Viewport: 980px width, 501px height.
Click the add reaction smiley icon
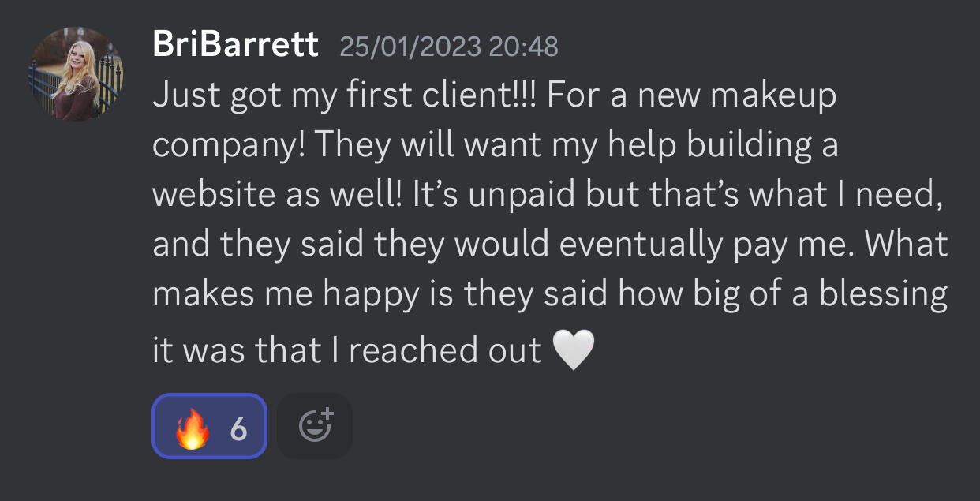click(316, 427)
